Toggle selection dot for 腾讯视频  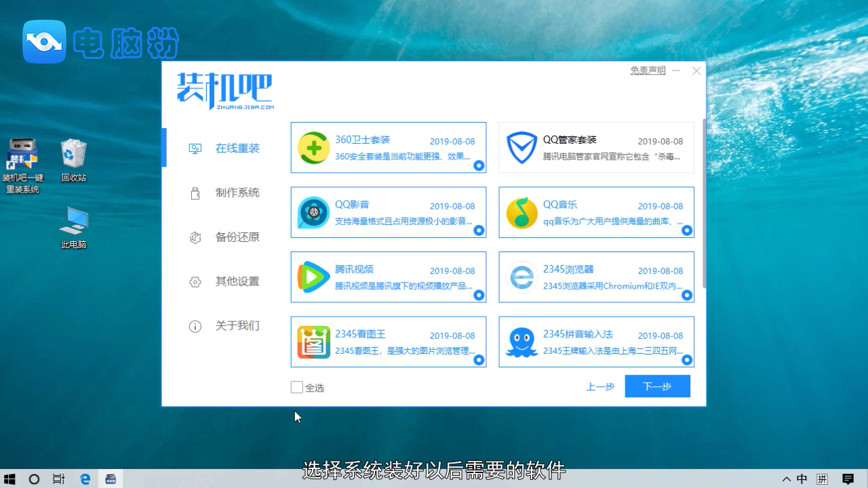coord(479,295)
